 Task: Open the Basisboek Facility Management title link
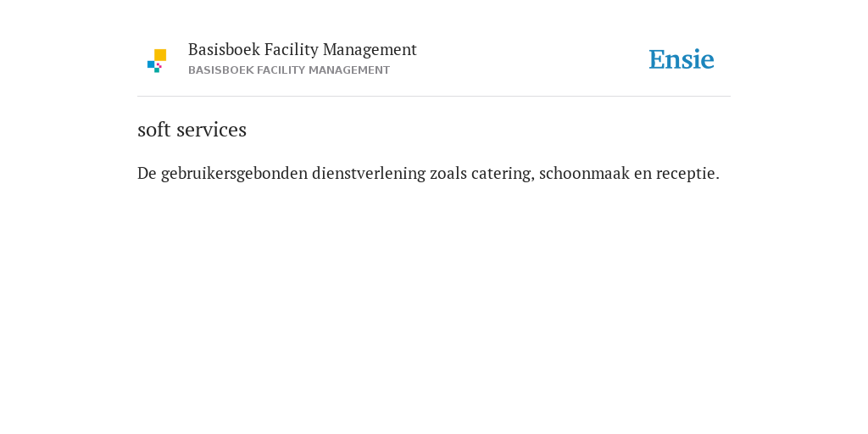click(x=303, y=50)
